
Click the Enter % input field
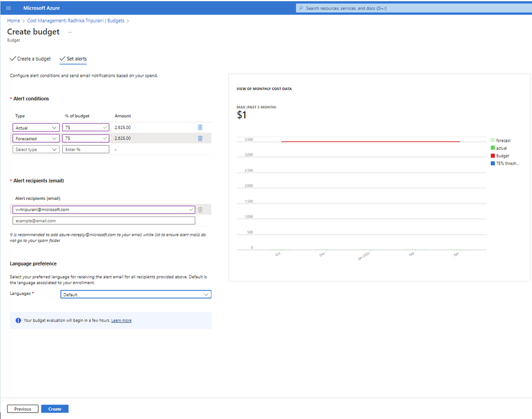[x=86, y=149]
